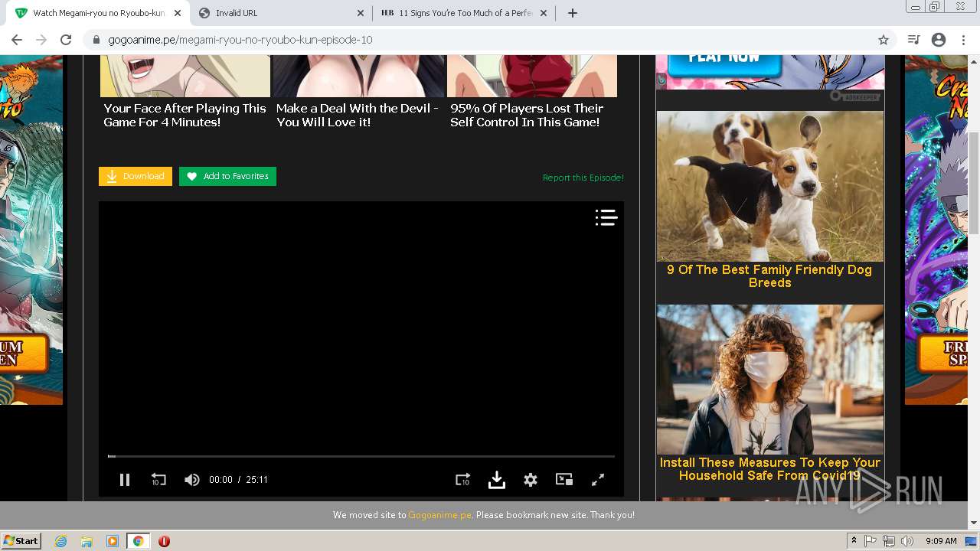Click the network icon in system tray
The image size is (980, 551).
889,541
